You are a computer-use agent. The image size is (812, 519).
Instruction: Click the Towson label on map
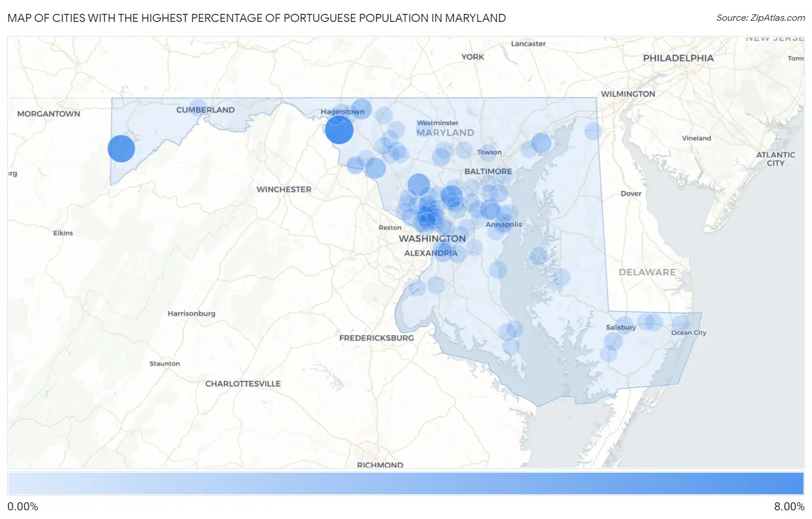[x=489, y=152]
